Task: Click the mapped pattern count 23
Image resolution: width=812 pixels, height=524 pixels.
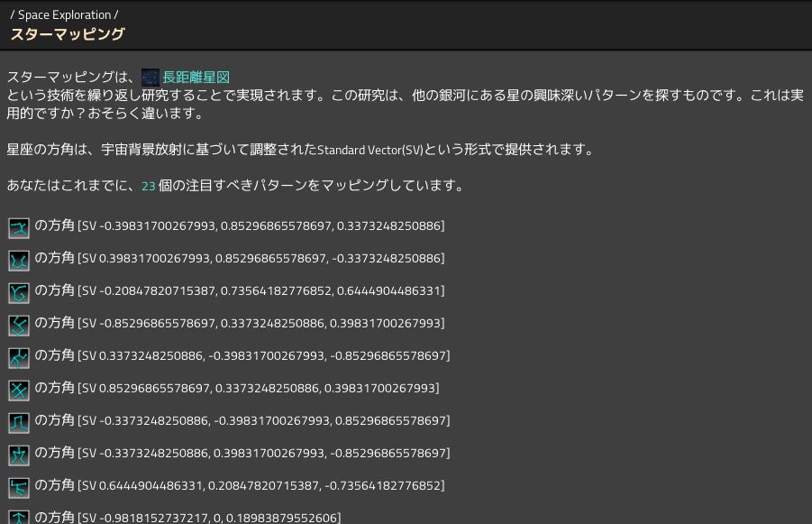Action: [x=148, y=186]
